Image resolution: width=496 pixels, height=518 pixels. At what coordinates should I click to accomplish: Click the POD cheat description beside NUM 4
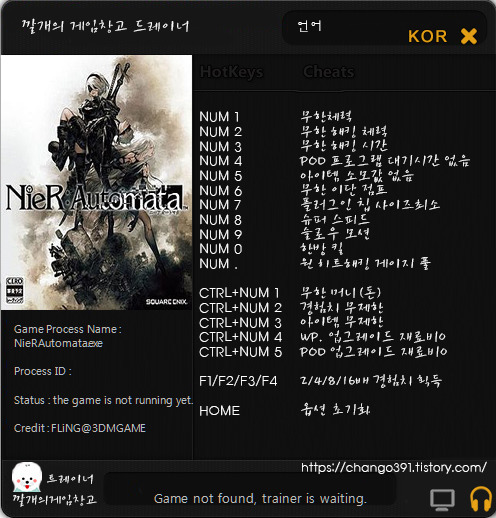(385, 161)
